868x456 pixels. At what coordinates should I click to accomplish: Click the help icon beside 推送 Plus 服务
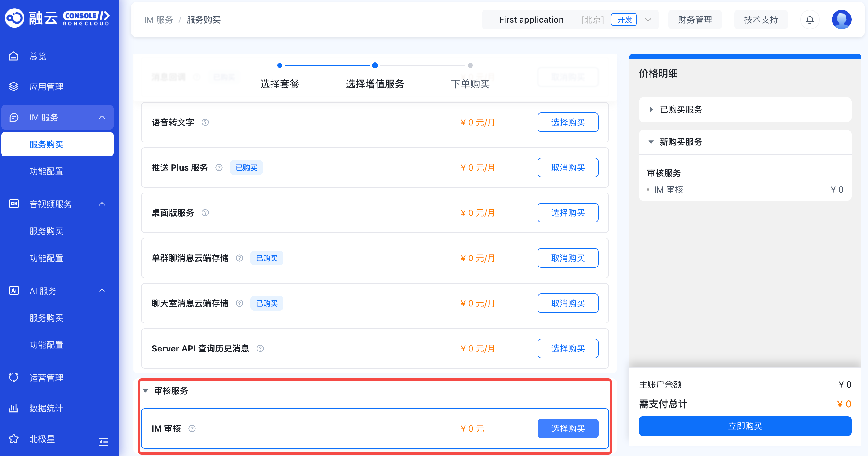tap(219, 167)
